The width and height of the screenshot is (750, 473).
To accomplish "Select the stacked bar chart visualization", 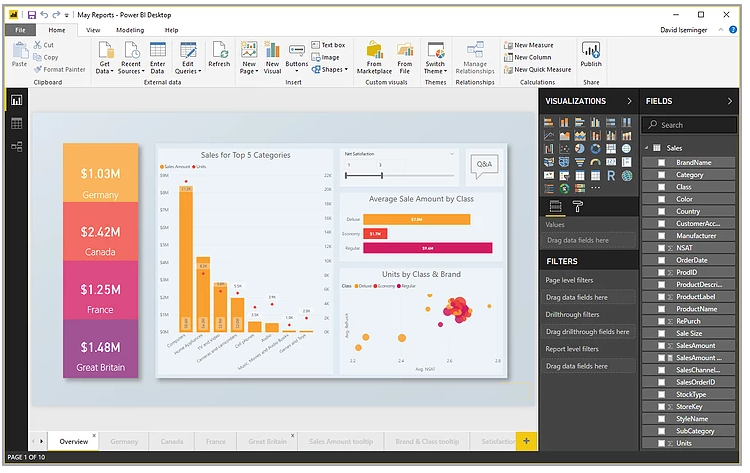I will point(549,122).
